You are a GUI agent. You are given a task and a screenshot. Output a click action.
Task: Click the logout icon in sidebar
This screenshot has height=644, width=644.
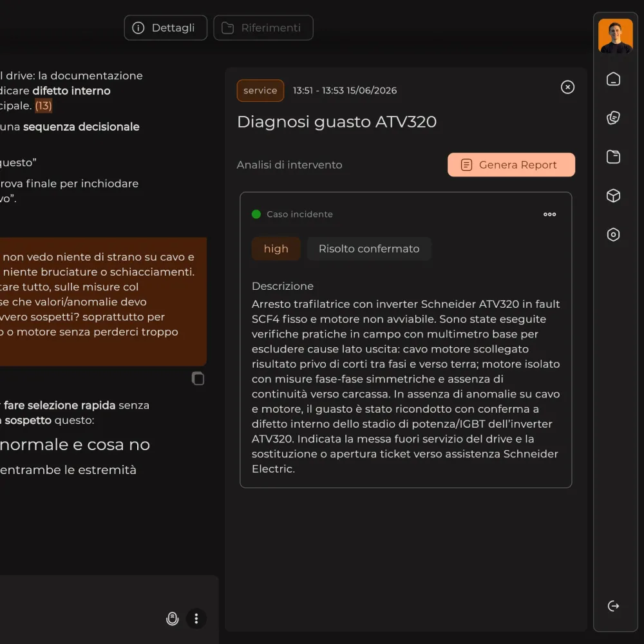pos(613,606)
